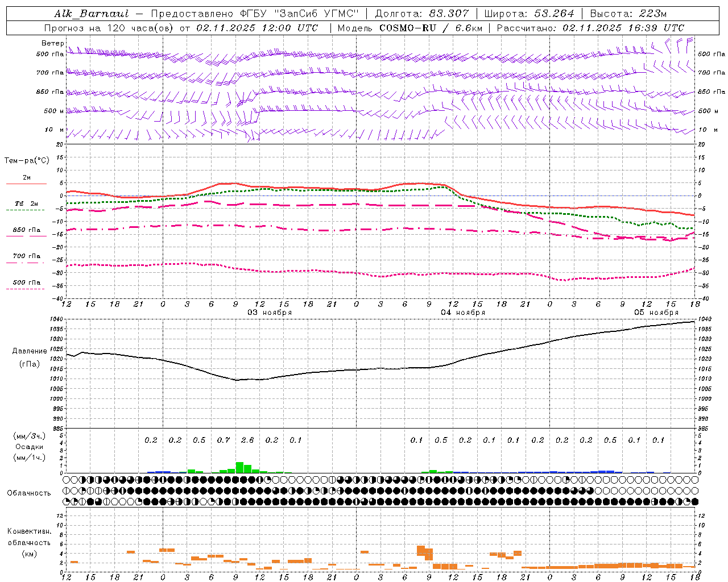The width and height of the screenshot is (728, 582).
Task: Click the '(мм/3ч.)' precipitation unit label
Action: [29, 436]
